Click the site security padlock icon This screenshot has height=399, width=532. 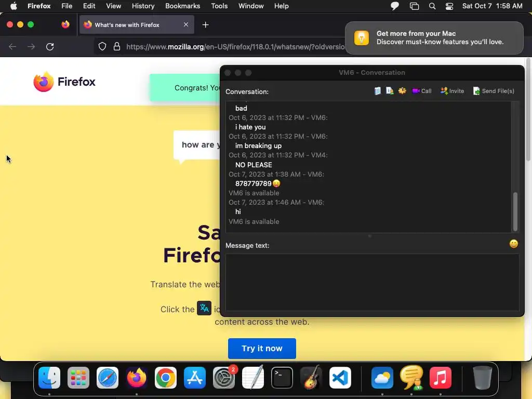click(117, 46)
